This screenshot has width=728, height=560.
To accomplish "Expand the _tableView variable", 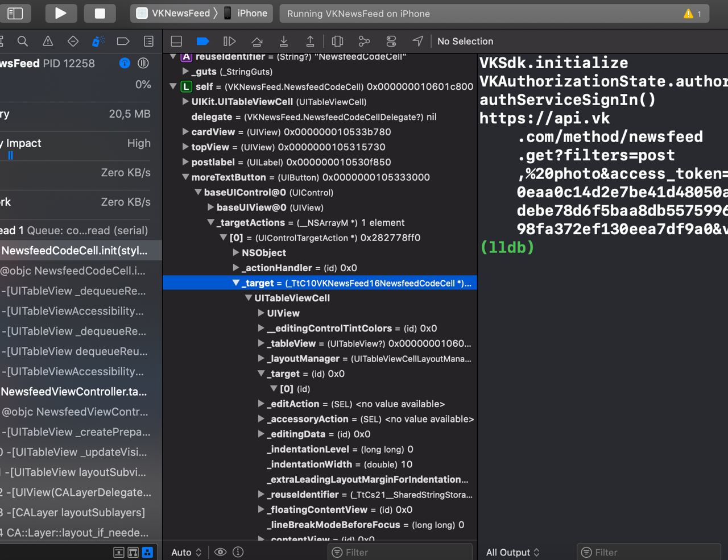I will click(261, 343).
